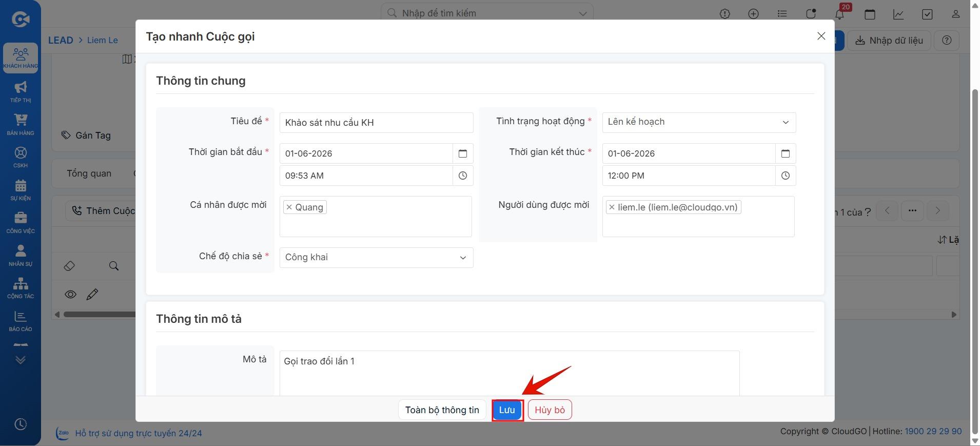Screen dimensions: 980x446
Task: Open the alert exclamation icon in header
Action: pyautogui.click(x=724, y=14)
